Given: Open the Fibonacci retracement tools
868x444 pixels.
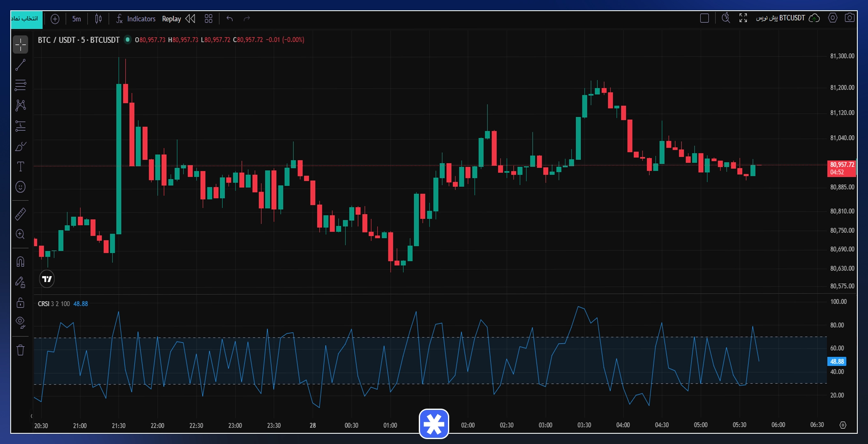Looking at the screenshot, I should (x=21, y=85).
